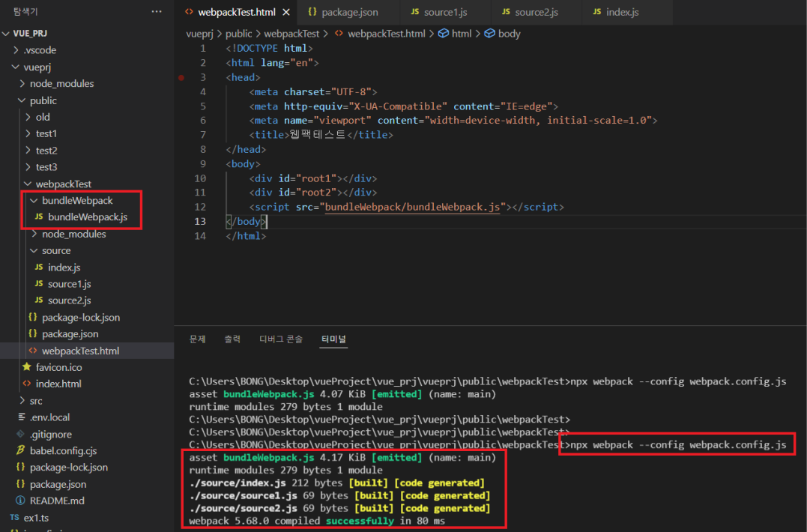The image size is (807, 532).
Task: Click the 탐색기 explorer panel title
Action: (25, 11)
